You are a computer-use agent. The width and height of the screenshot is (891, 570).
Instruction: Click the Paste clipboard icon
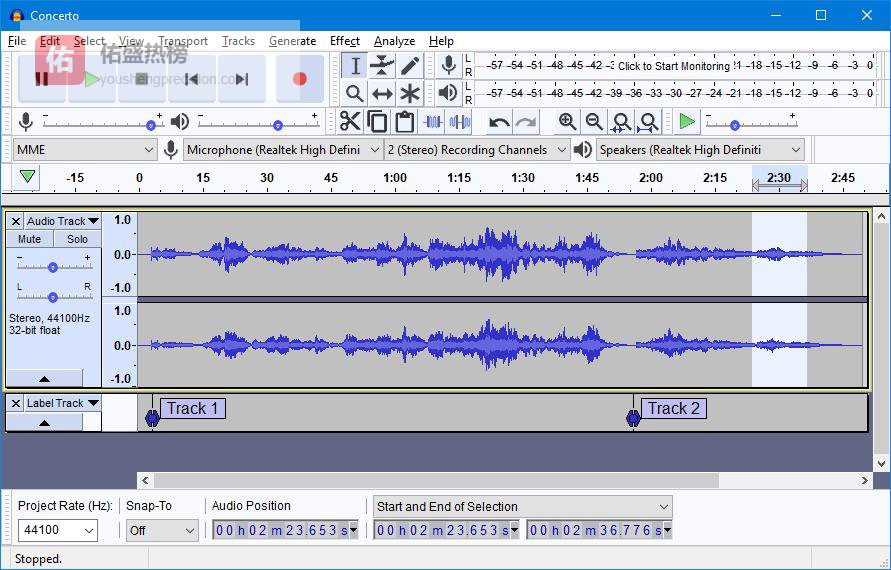click(x=404, y=122)
